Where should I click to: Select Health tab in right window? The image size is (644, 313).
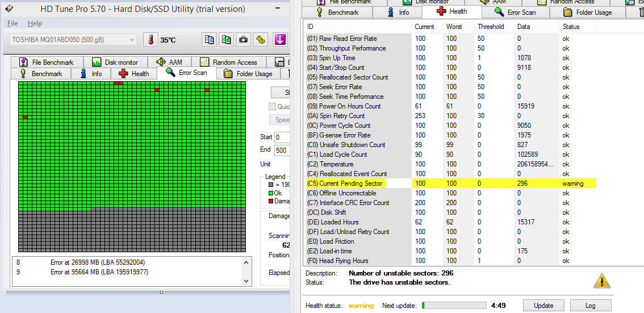pos(453,11)
